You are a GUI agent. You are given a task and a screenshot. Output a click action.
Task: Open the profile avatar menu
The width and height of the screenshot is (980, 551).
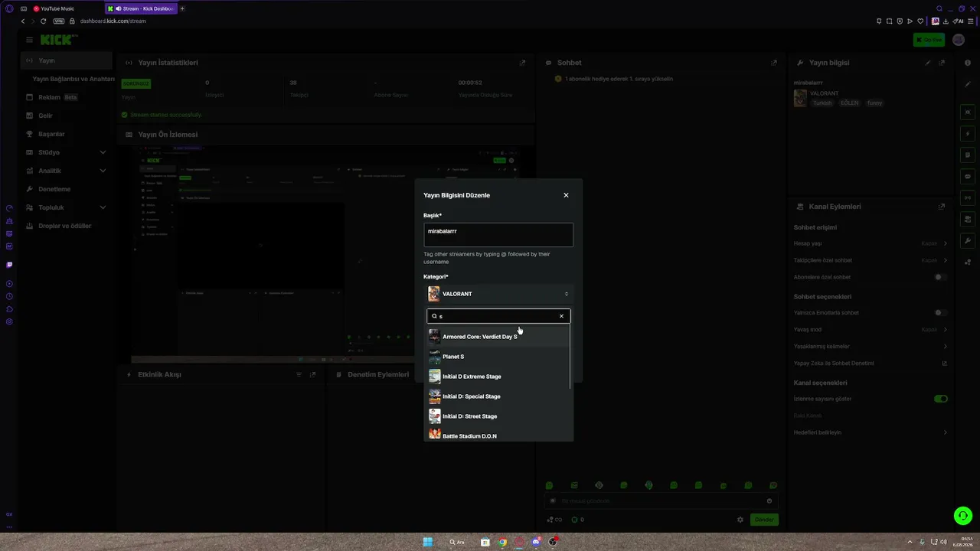[x=959, y=40]
